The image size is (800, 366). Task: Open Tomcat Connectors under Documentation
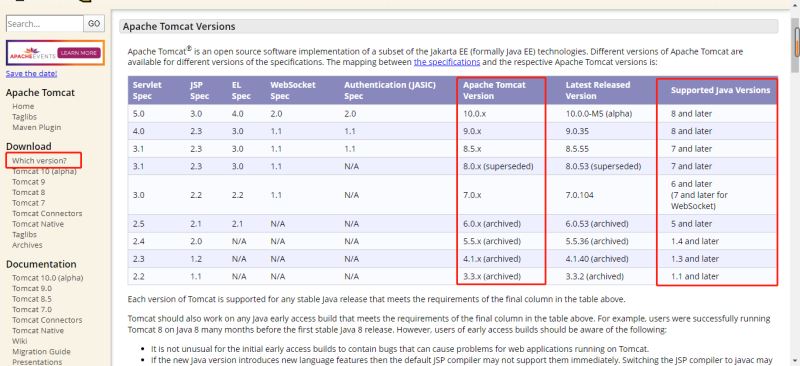coord(47,320)
